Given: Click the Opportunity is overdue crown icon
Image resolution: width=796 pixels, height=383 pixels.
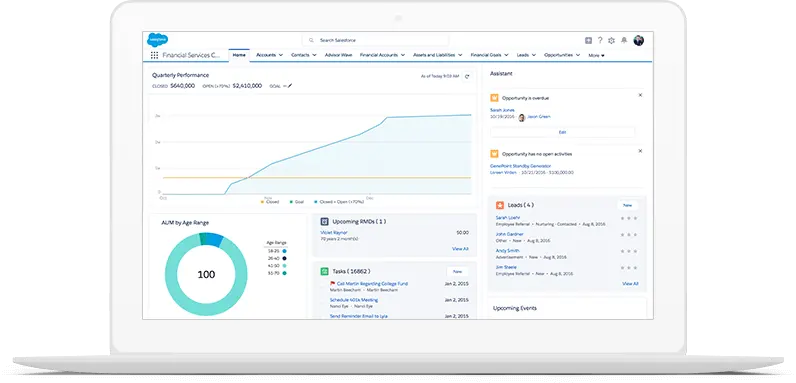Looking at the screenshot, I should (x=494, y=98).
